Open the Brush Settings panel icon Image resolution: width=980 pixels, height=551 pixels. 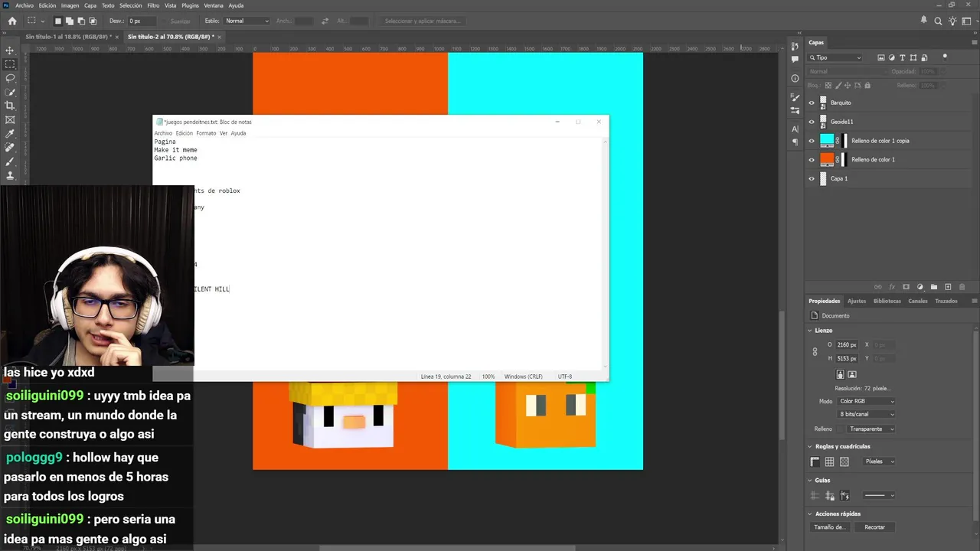pos(795,97)
